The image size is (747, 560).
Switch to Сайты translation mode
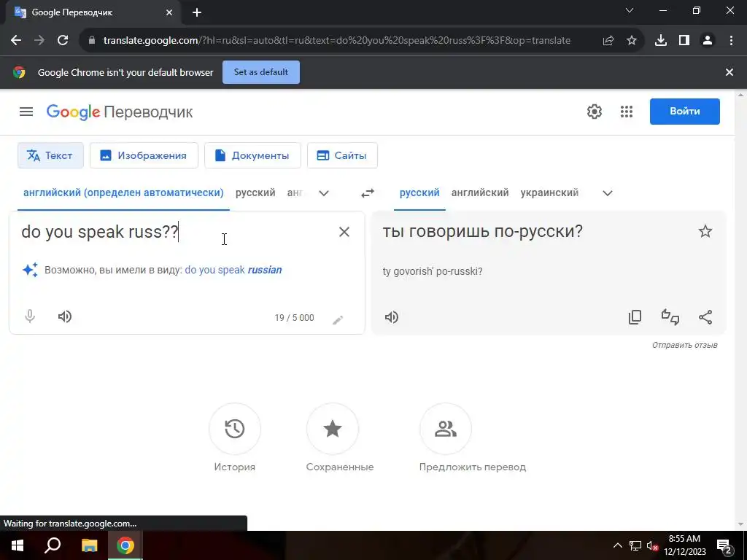(343, 155)
